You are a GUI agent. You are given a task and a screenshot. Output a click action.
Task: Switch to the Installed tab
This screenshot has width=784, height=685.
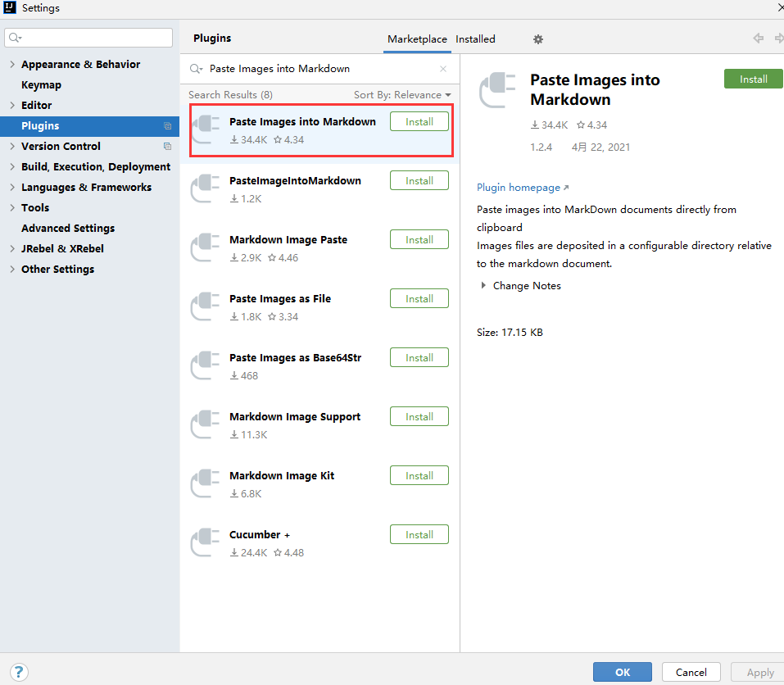[x=475, y=39]
